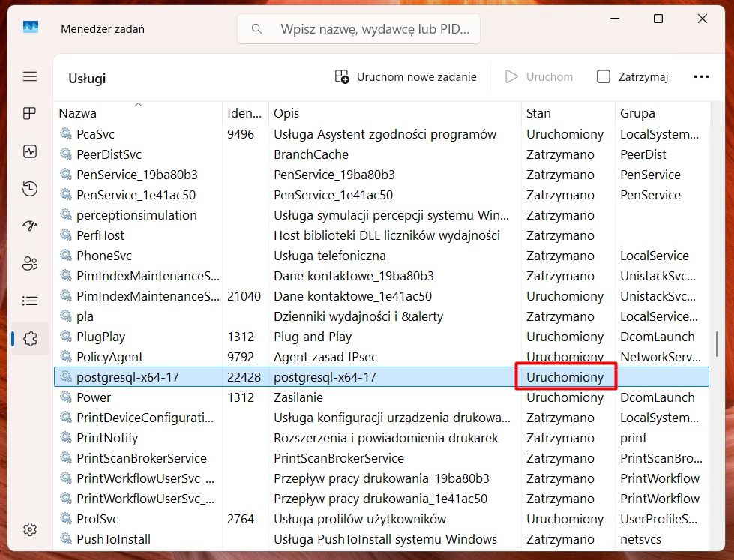This screenshot has height=560, width=734.
Task: Click the gear icon of PushToInstall row
Action: (66, 538)
